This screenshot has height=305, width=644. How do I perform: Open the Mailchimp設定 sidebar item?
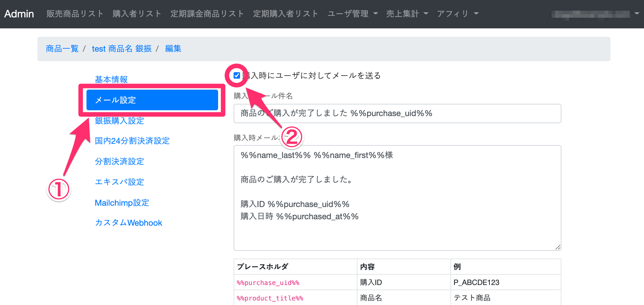[122, 203]
